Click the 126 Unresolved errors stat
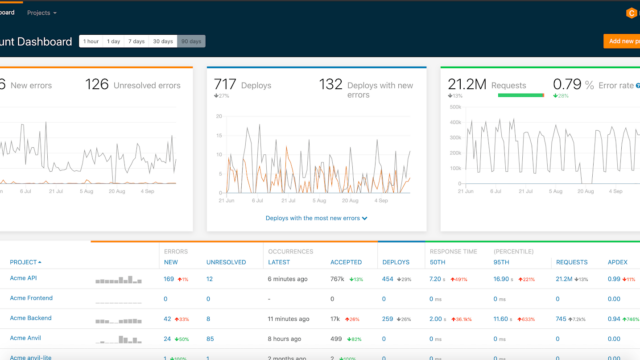The height and width of the screenshot is (360, 640). coord(133,85)
